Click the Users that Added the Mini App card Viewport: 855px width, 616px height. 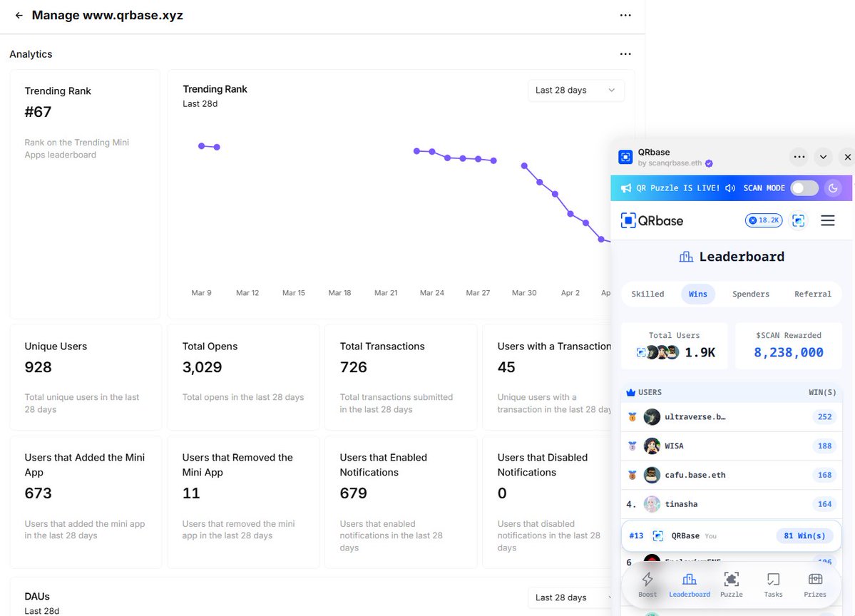click(x=86, y=502)
